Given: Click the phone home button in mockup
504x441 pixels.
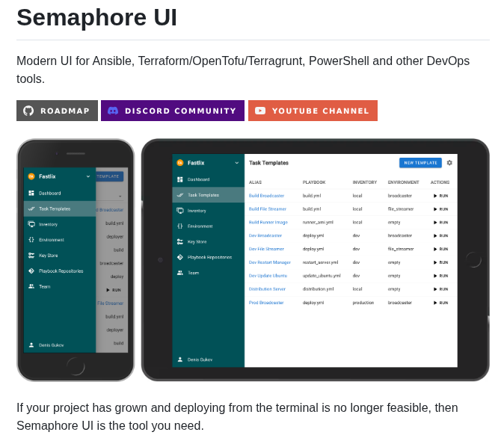Looking at the screenshot, I should 76,366.
